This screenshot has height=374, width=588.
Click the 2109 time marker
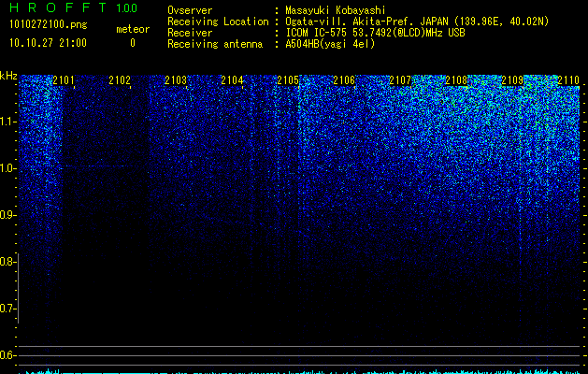tap(512, 80)
